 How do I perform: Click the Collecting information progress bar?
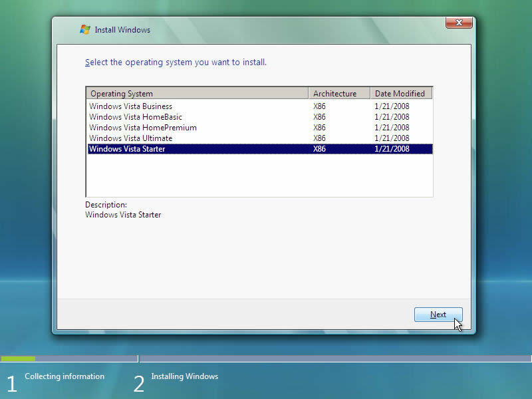(x=69, y=358)
